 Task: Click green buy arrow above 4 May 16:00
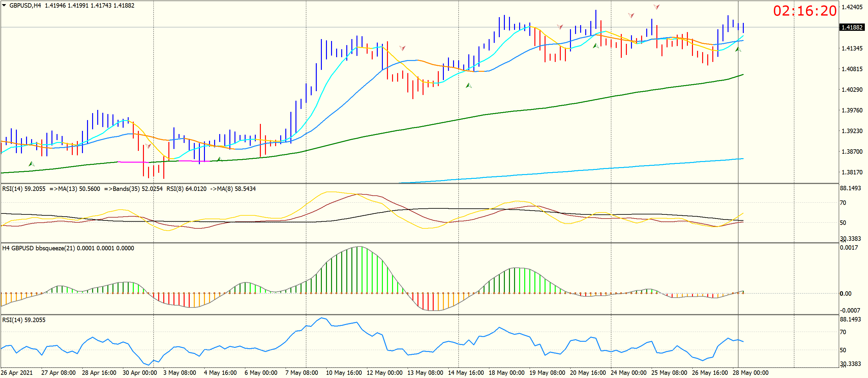pyautogui.click(x=219, y=159)
